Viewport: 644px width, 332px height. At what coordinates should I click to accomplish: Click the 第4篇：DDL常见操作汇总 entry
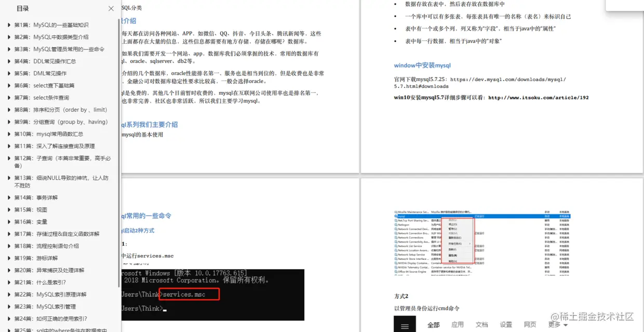tap(45, 61)
